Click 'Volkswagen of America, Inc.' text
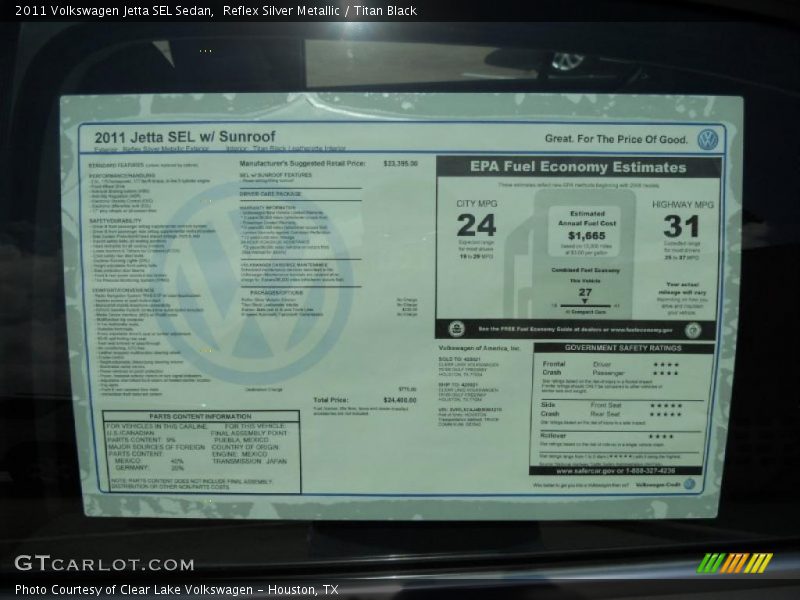The height and width of the screenshot is (600, 800). (x=479, y=348)
